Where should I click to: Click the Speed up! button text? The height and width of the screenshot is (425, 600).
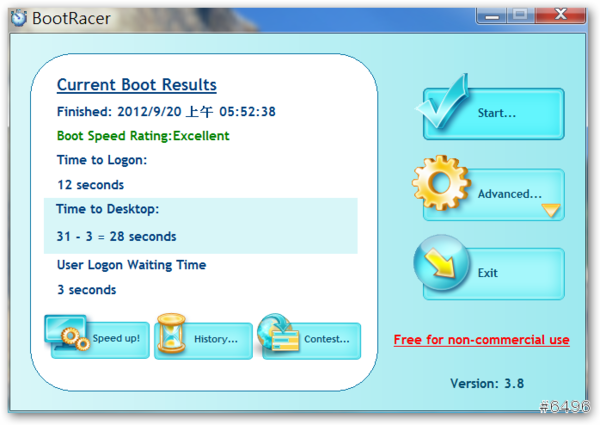click(116, 339)
